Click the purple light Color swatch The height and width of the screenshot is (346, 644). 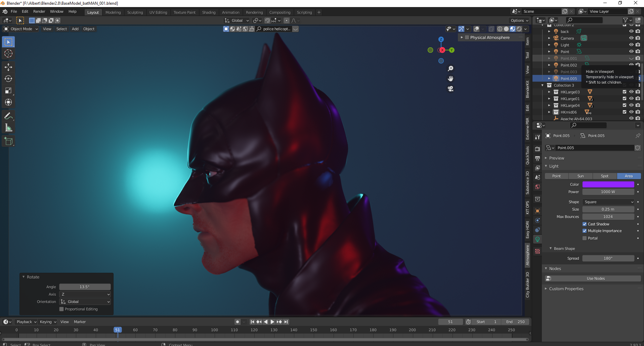point(608,184)
